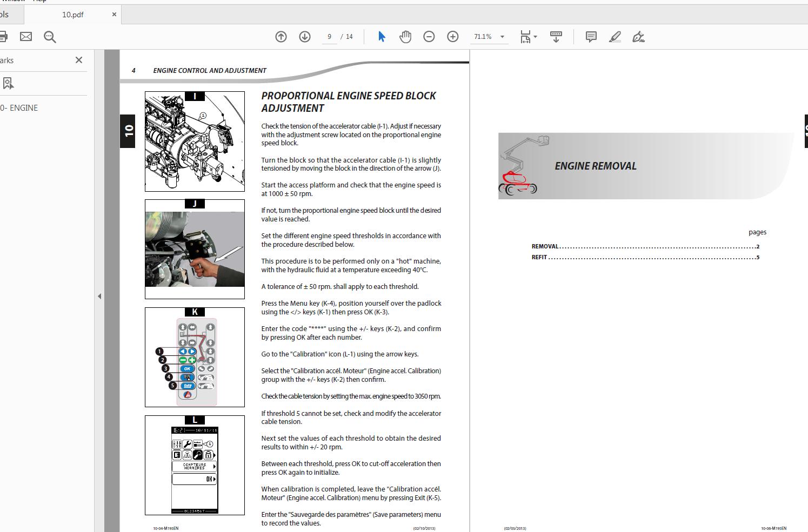This screenshot has height=532, width=808.
Task: Click the page number field showing 9
Action: (x=329, y=37)
